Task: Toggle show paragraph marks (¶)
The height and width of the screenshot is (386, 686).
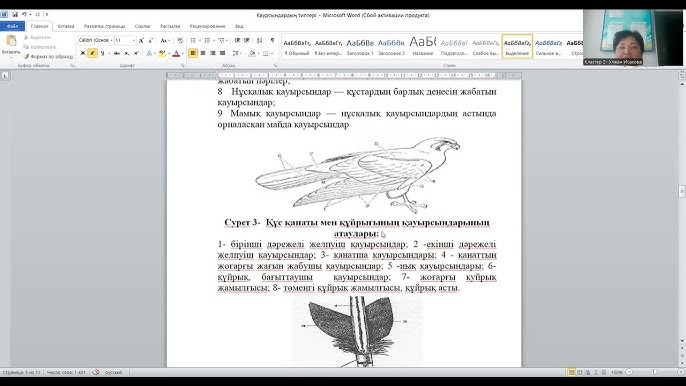Action: (x=273, y=40)
